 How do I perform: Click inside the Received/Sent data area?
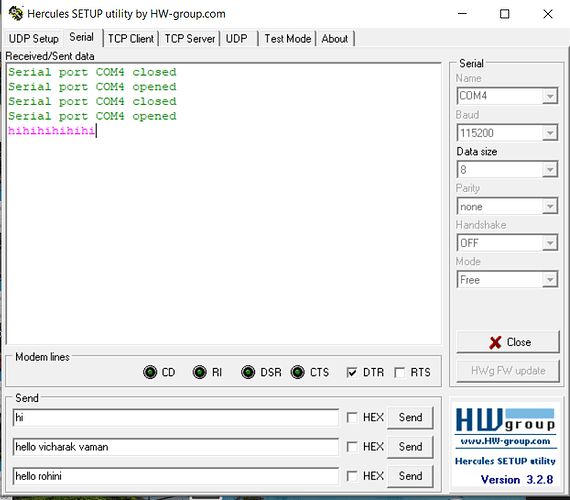[x=224, y=204]
